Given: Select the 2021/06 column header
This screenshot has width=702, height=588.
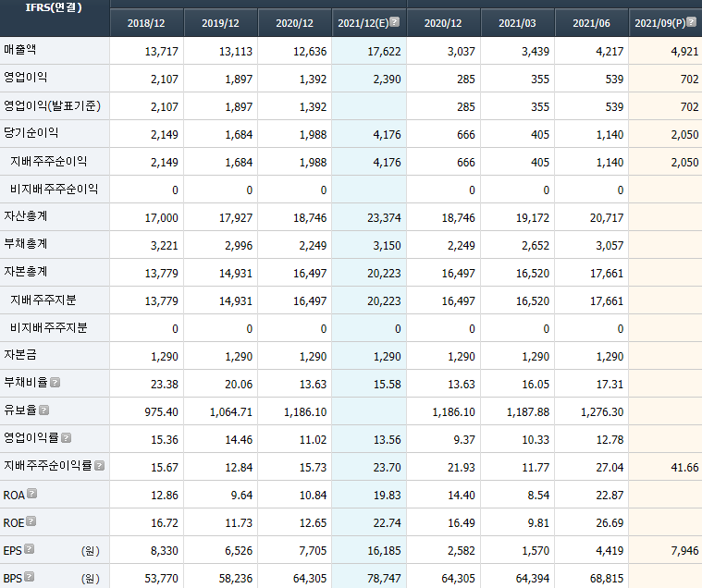Looking at the screenshot, I should point(591,23).
